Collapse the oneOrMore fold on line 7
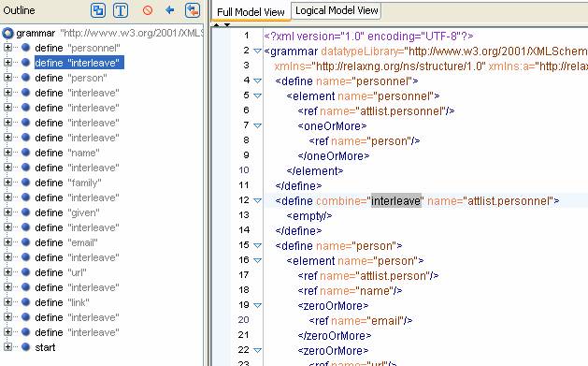Screen dimensions: 588x366 257,125
